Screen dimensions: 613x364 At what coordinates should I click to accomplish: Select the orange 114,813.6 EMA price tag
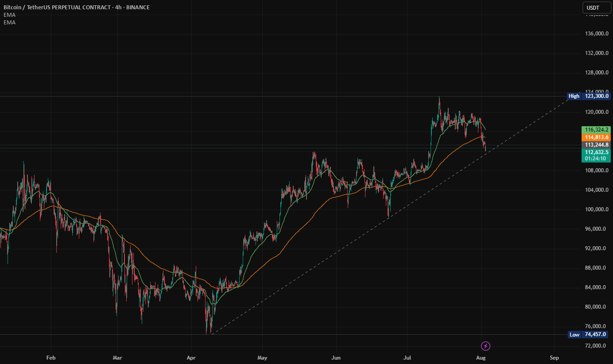point(596,138)
